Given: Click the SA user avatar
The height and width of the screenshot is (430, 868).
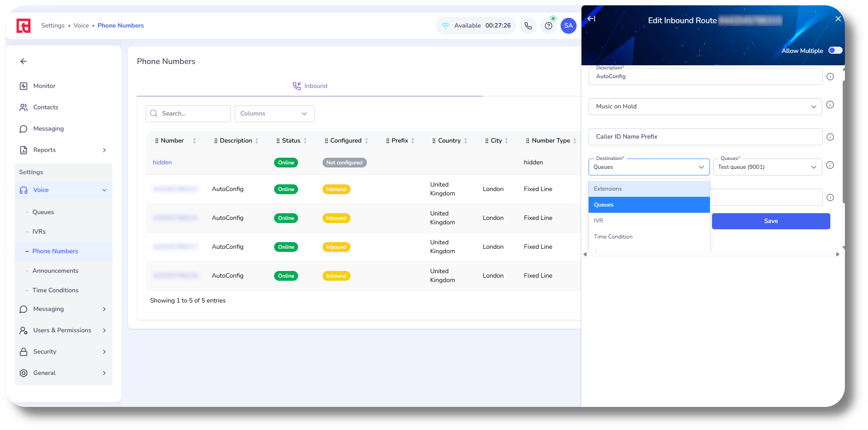Looking at the screenshot, I should pos(568,26).
